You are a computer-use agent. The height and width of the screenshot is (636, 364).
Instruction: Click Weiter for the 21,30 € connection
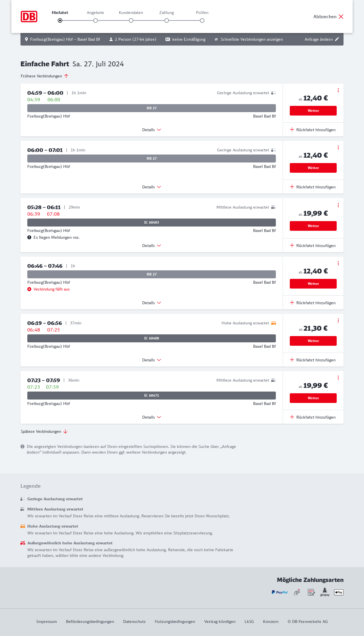click(x=313, y=341)
